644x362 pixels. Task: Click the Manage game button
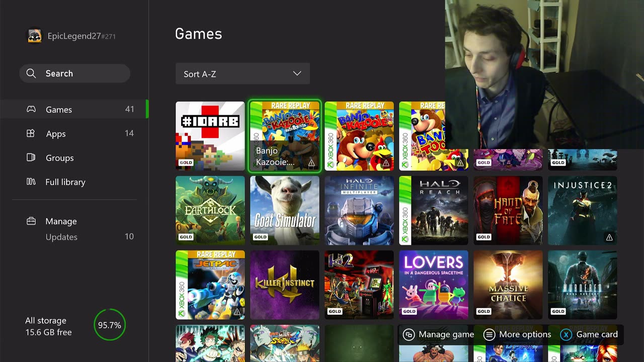439,334
